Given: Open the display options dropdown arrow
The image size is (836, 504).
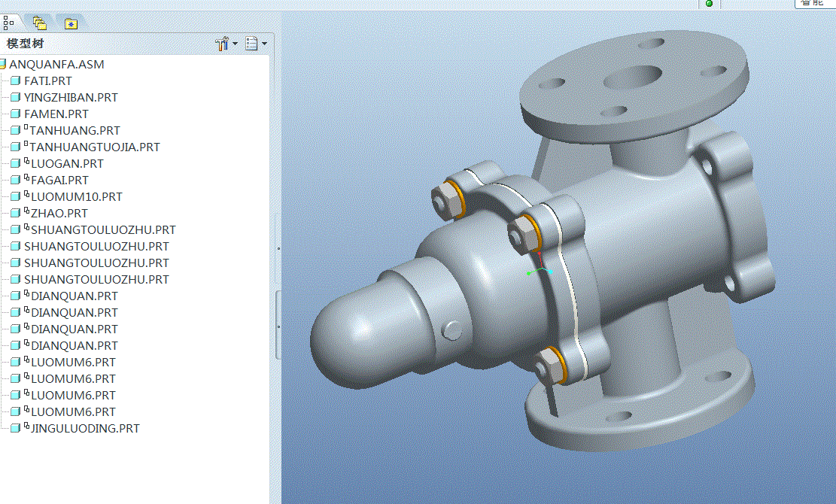Looking at the screenshot, I should point(265,44).
